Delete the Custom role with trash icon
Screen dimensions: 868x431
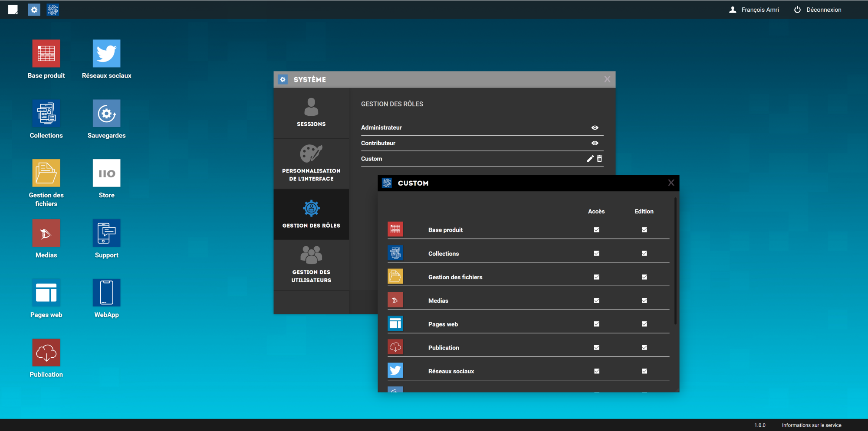point(599,159)
